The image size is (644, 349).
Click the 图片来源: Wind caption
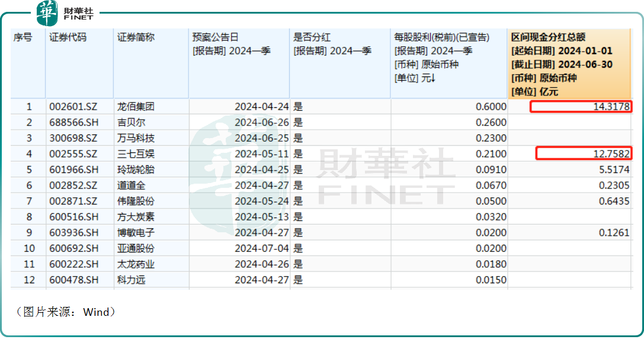click(x=66, y=312)
